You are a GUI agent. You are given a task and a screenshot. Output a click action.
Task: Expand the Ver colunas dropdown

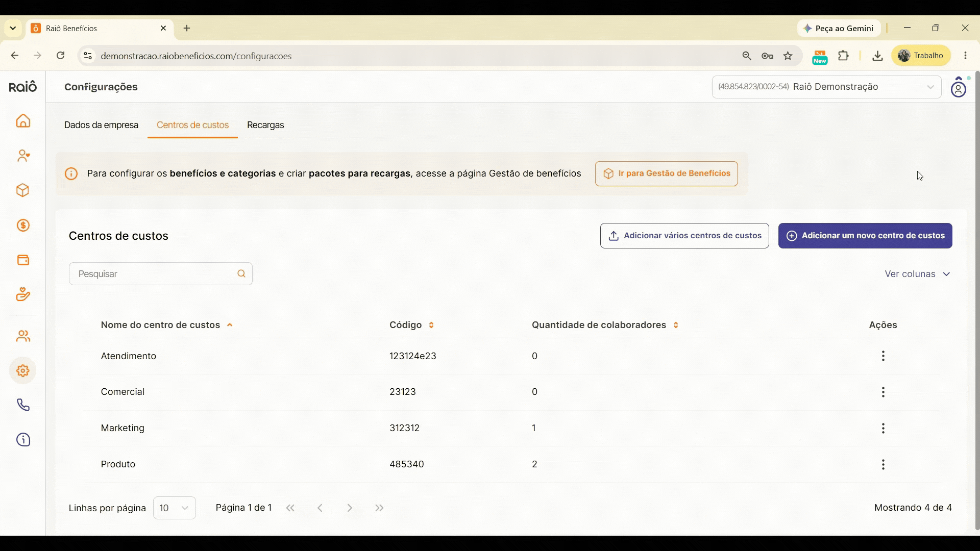[917, 274]
